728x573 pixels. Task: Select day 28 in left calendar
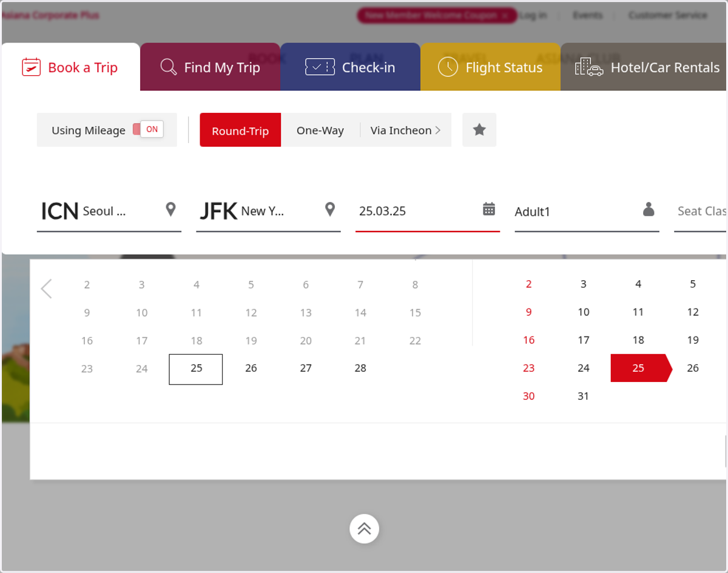click(x=360, y=368)
